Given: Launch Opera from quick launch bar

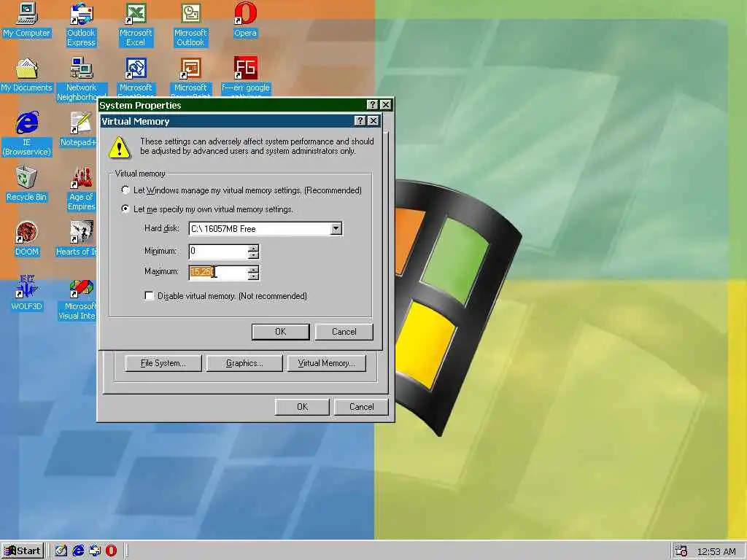Looking at the screenshot, I should tap(111, 551).
